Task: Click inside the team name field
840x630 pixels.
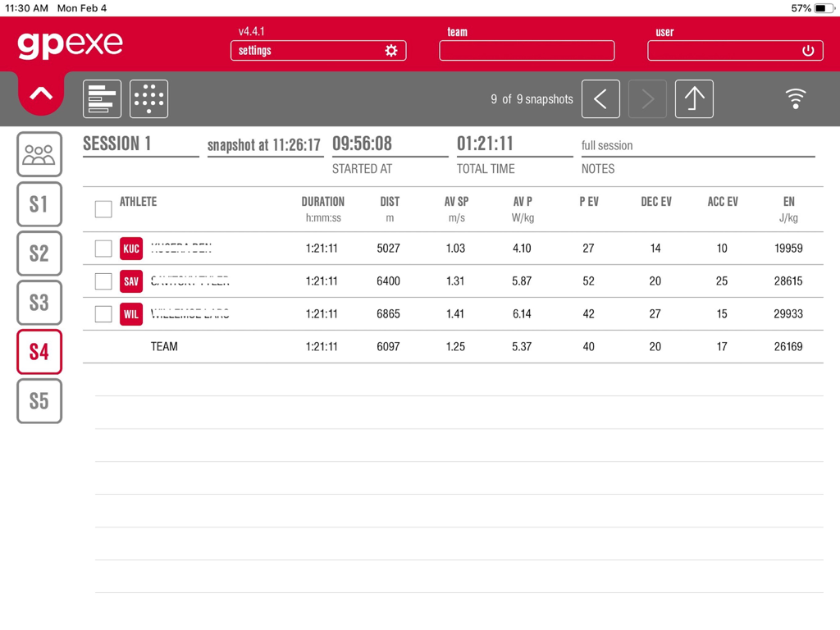Action: point(527,50)
